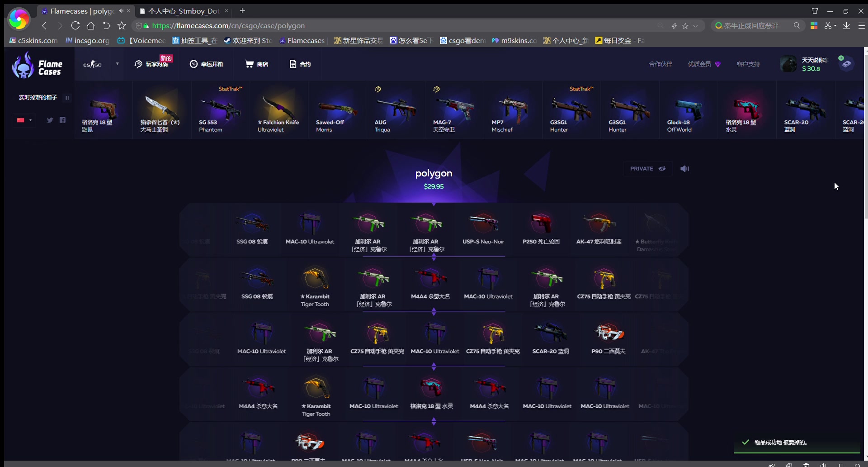Viewport: 868px width, 467px height.
Task: Click the search magnifier button
Action: tap(797, 26)
